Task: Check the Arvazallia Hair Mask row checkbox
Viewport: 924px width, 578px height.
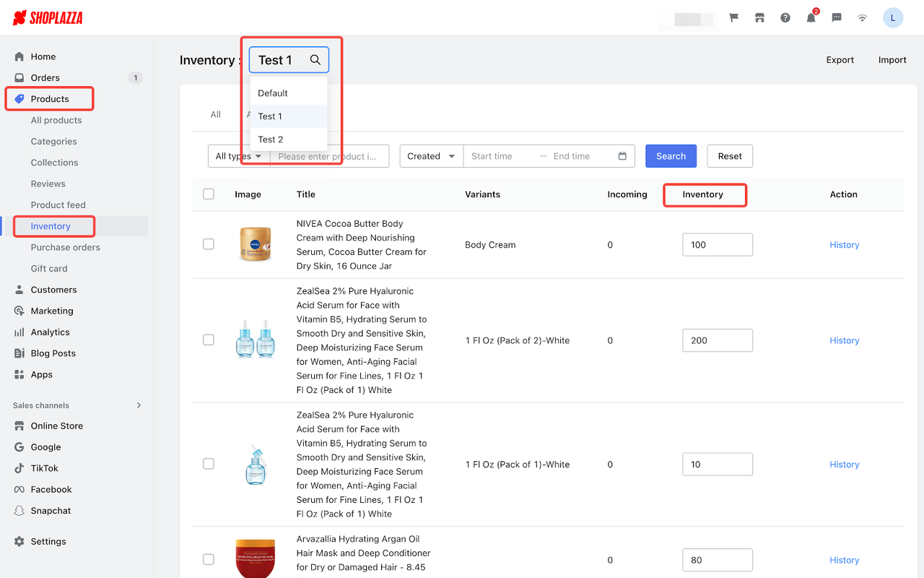Action: point(209,559)
